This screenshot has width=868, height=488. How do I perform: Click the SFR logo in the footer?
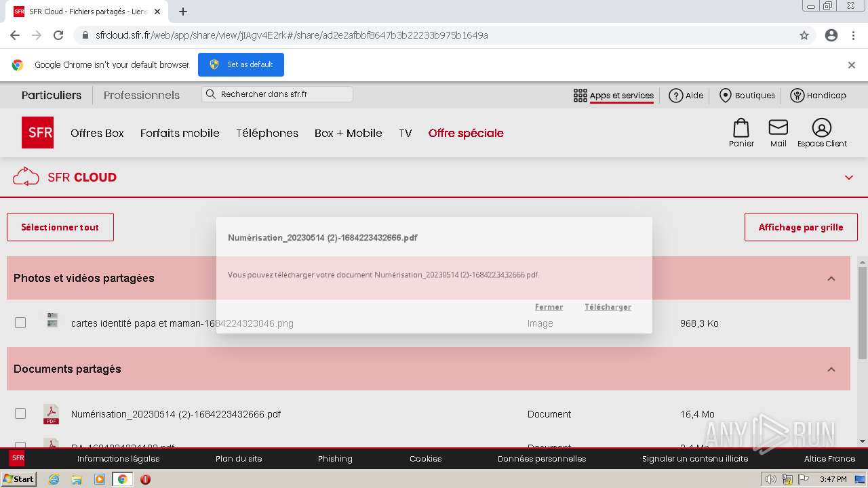pyautogui.click(x=17, y=458)
